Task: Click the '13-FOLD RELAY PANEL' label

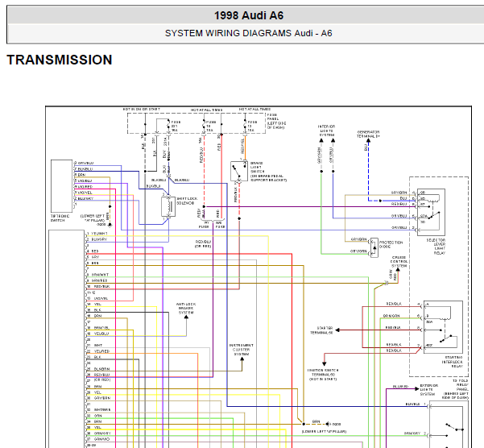Action: click(455, 389)
